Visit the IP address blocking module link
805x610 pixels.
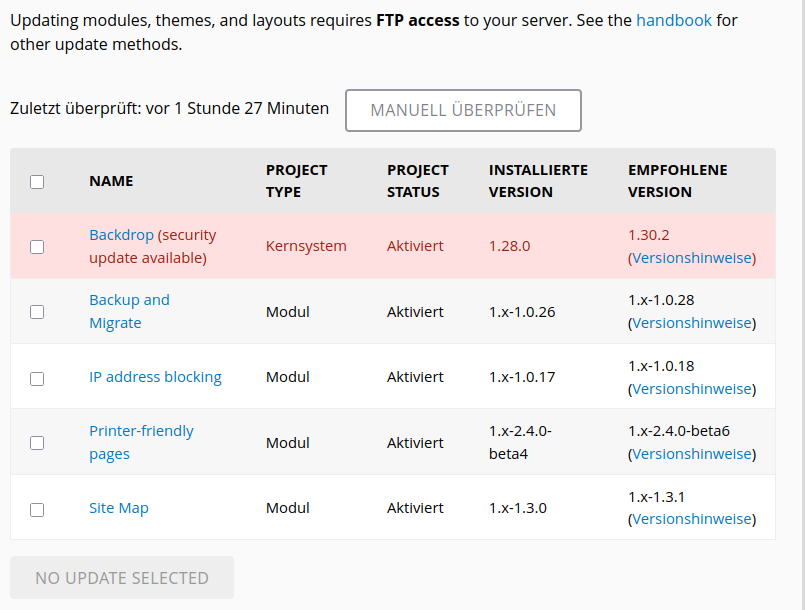(x=155, y=377)
